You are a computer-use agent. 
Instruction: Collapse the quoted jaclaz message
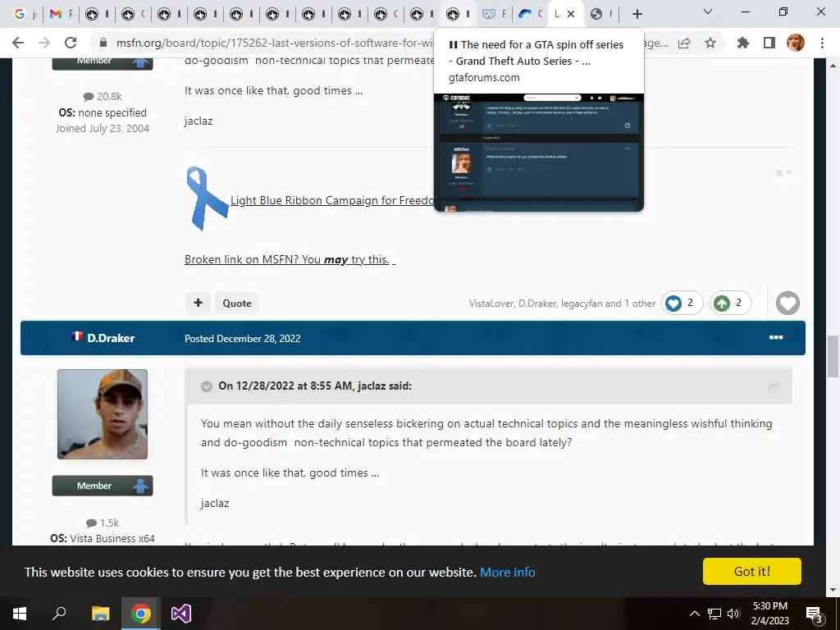(x=206, y=387)
